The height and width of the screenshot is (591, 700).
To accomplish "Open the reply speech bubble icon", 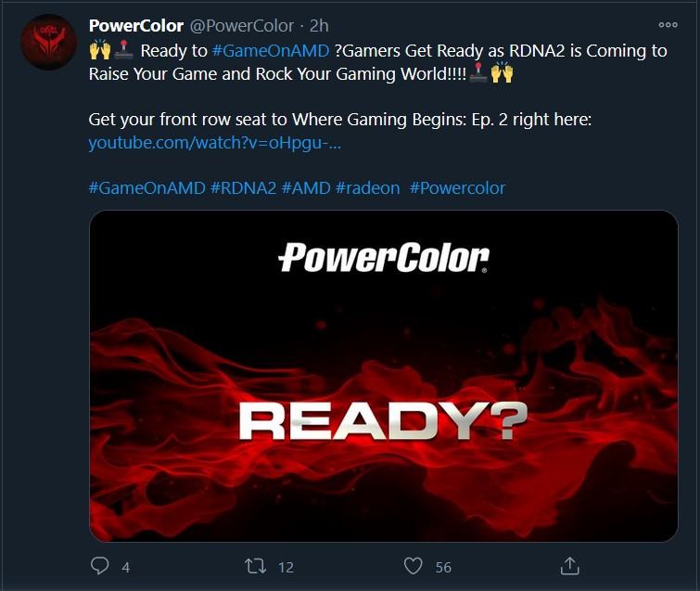I will coord(99,566).
